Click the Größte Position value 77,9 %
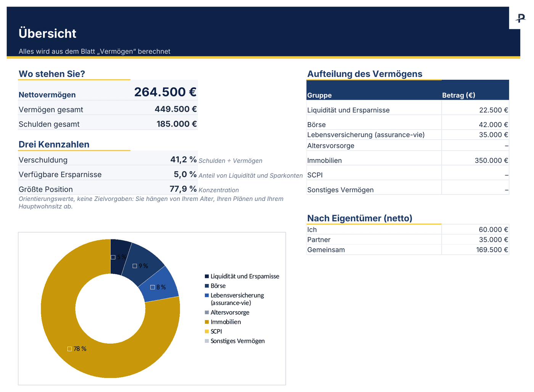 pos(183,189)
